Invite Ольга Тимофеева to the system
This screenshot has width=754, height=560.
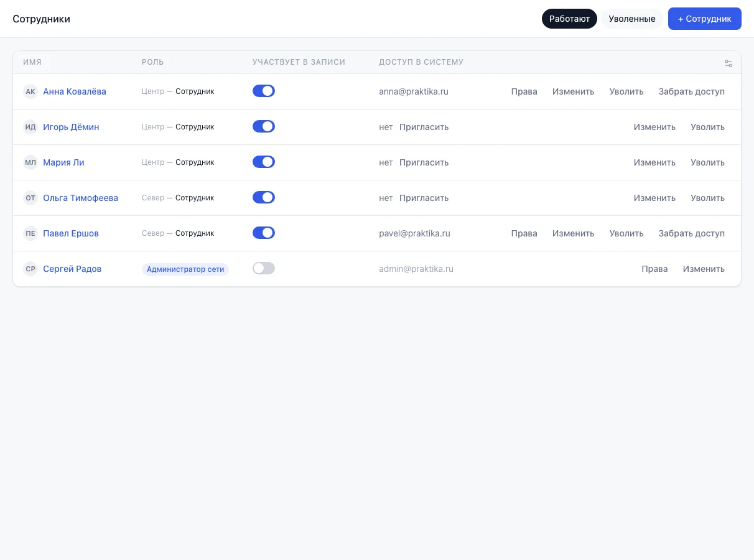(x=424, y=198)
